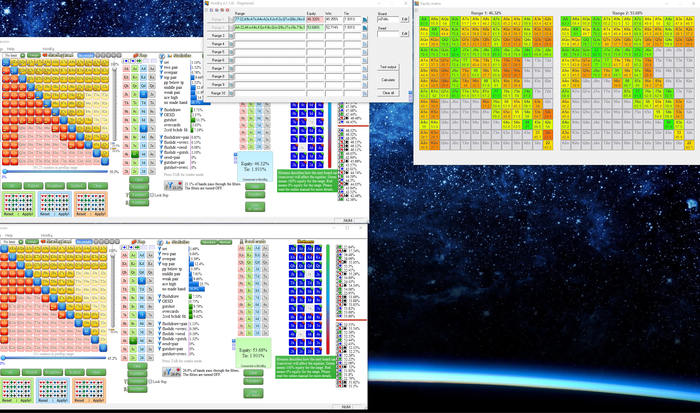This screenshot has width=700, height=413.
Task: Open HoldEq menu in lower Flopzilla window
Action: click(x=47, y=235)
